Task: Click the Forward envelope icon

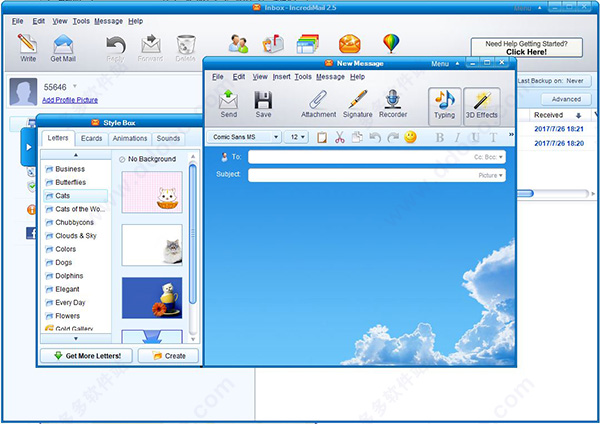Action: [151, 44]
